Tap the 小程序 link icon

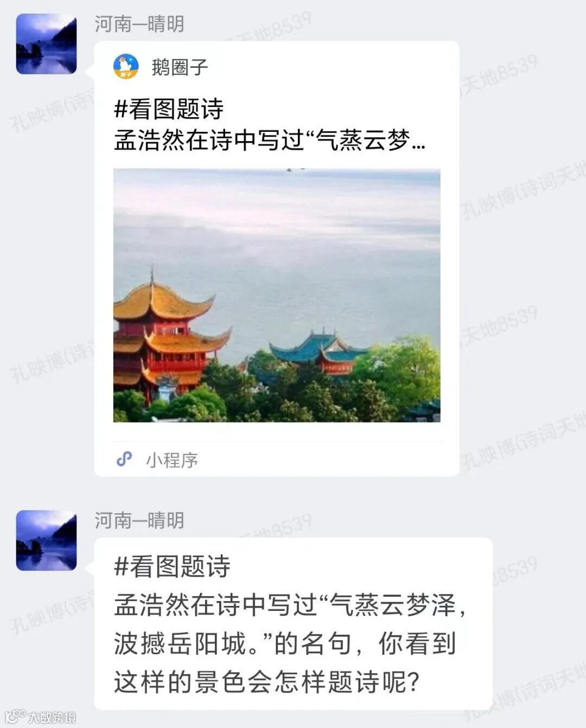[124, 459]
